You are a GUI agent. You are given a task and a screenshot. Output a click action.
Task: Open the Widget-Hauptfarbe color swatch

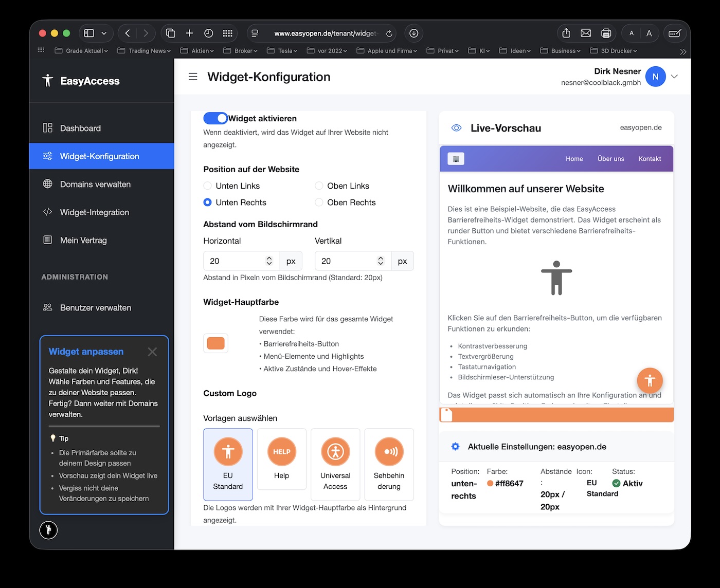coord(215,343)
